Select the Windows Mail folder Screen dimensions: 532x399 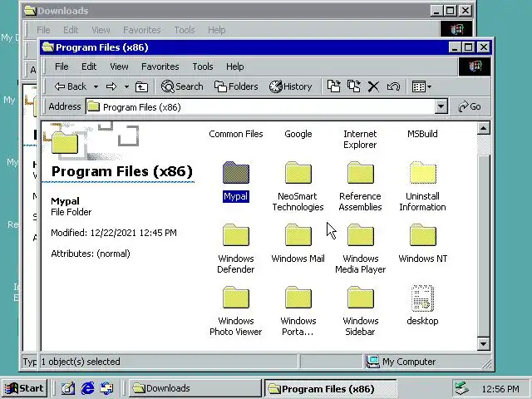click(x=298, y=234)
